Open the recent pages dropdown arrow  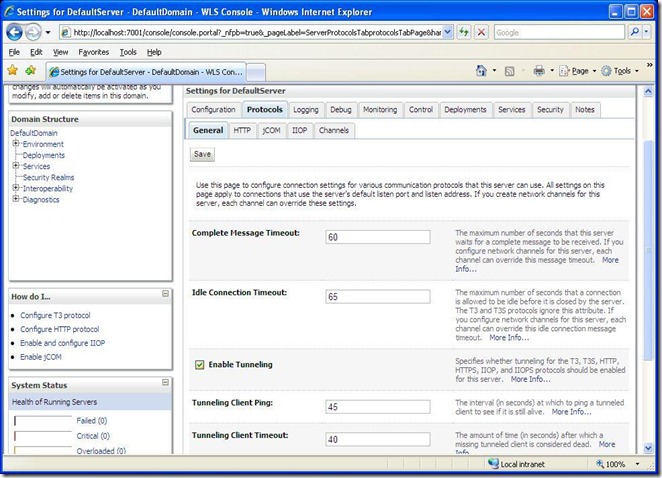pos(48,33)
